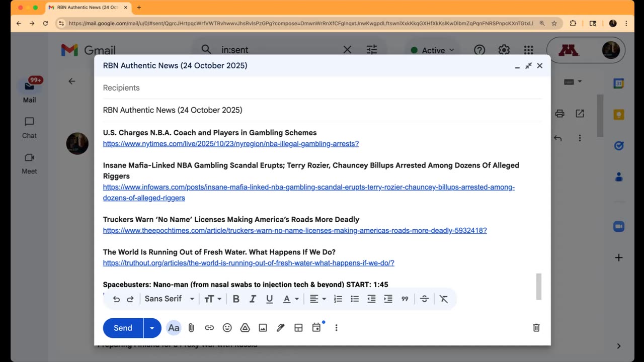Insert a photo into the message
The image size is (644, 362).
(x=263, y=328)
